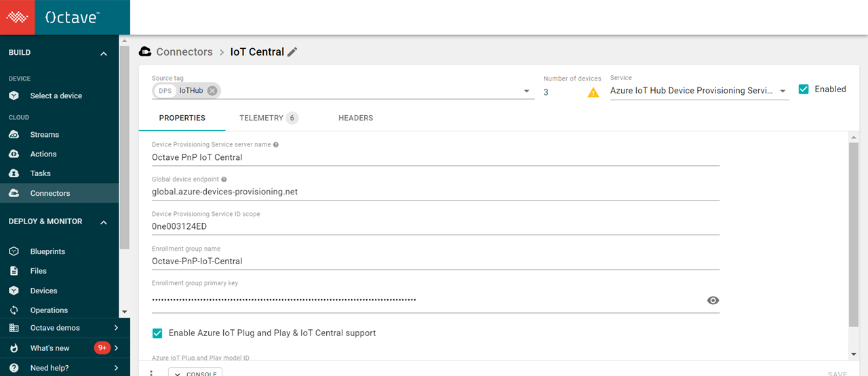The image size is (868, 376).
Task: Open the Operations page
Action: pyautogui.click(x=50, y=310)
